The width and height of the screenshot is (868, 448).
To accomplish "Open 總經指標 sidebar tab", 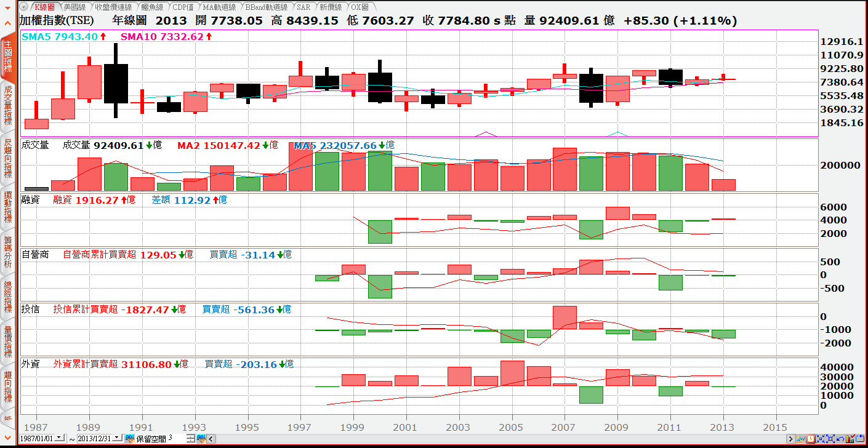I will coord(8,297).
